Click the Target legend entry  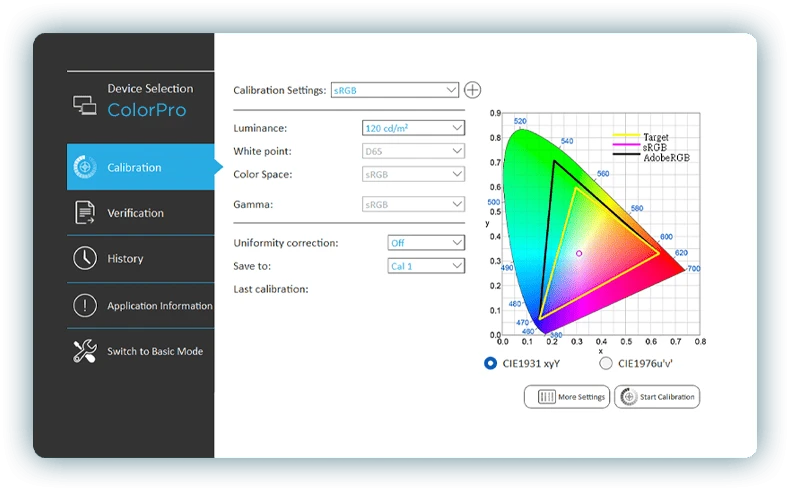pyautogui.click(x=641, y=136)
